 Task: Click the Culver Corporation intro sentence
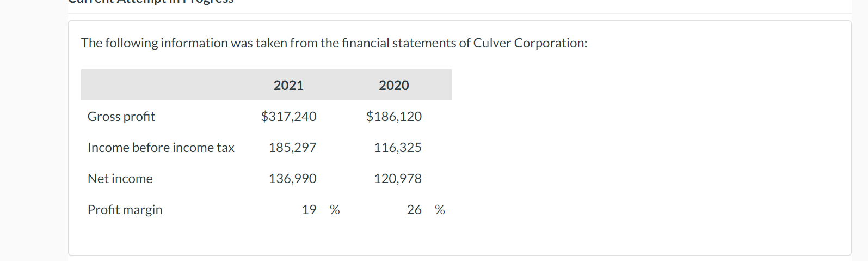pos(334,43)
